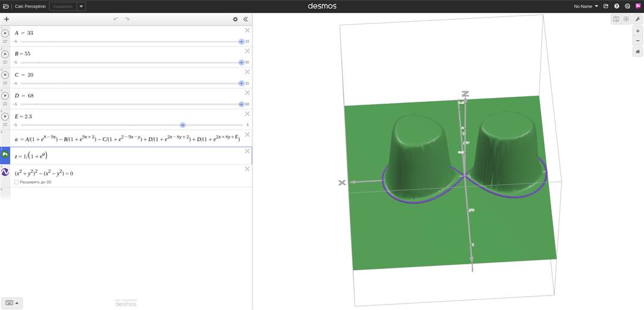644x310 pixels.
Task: Click the redo arrow
Action: coord(127,19)
